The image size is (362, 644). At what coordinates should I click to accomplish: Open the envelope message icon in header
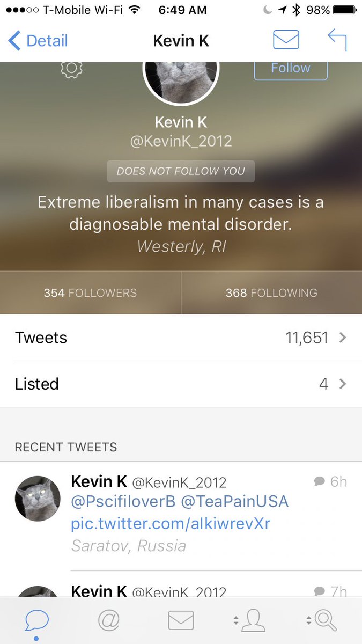click(x=286, y=40)
